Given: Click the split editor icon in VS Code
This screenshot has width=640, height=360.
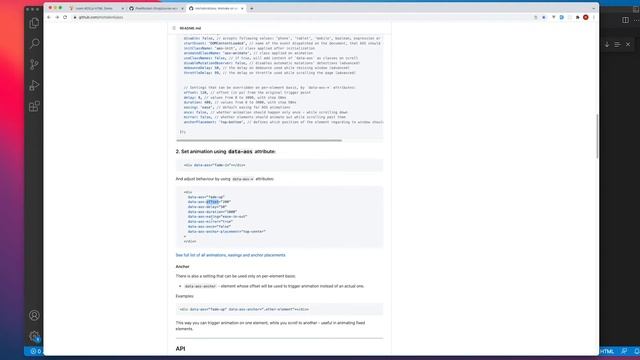Looking at the screenshot, I should 625,20.
